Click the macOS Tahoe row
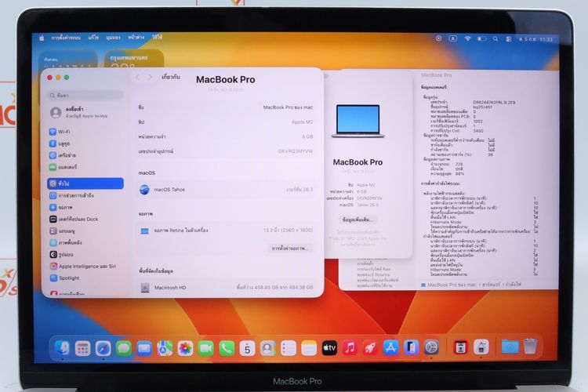The image size is (588, 392). tap(226, 190)
